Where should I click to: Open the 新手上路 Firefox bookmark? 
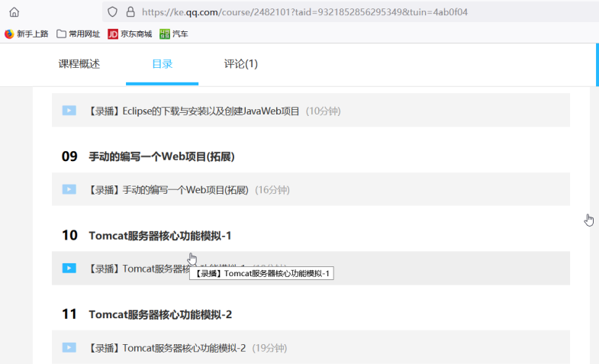(27, 34)
